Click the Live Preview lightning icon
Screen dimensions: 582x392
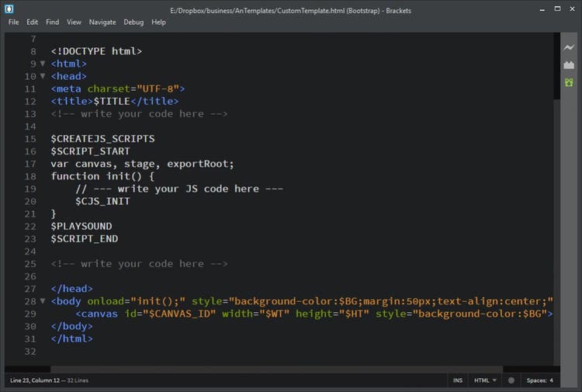[569, 48]
